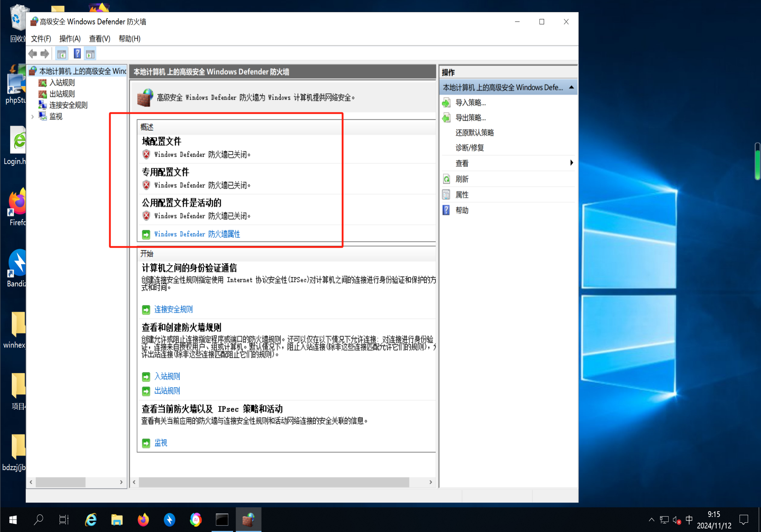Viewport: 761px width, 532px height.
Task: Click the colorful AI circle taskbar icon
Action: 196,519
